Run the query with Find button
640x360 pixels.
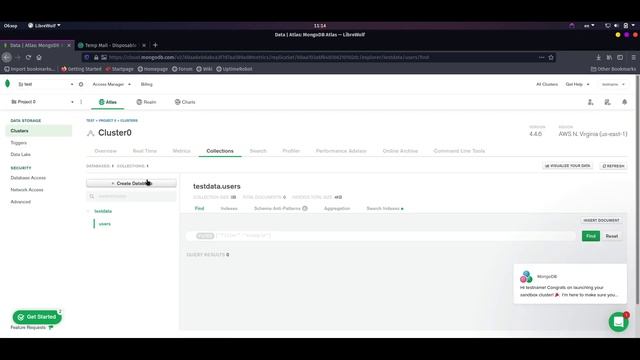click(x=591, y=236)
